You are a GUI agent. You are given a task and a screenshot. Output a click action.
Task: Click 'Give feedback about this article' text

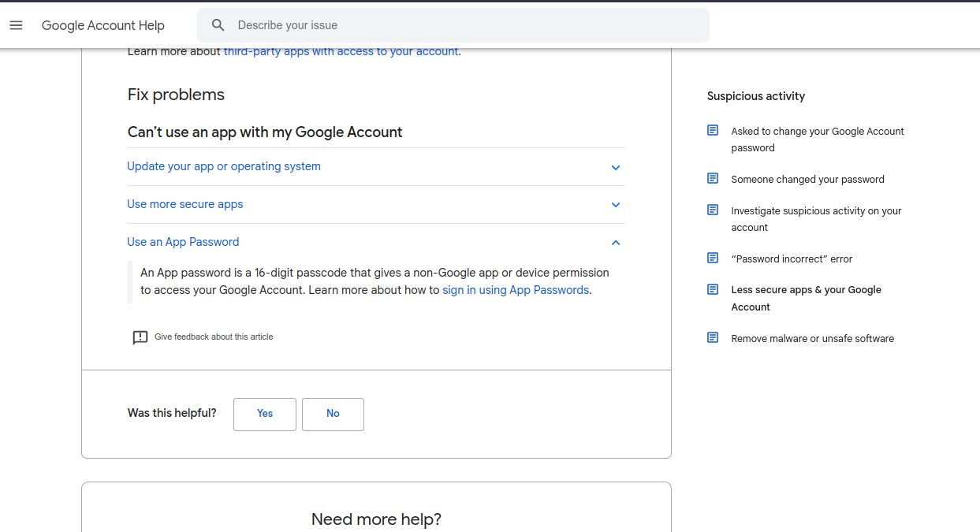pos(214,337)
